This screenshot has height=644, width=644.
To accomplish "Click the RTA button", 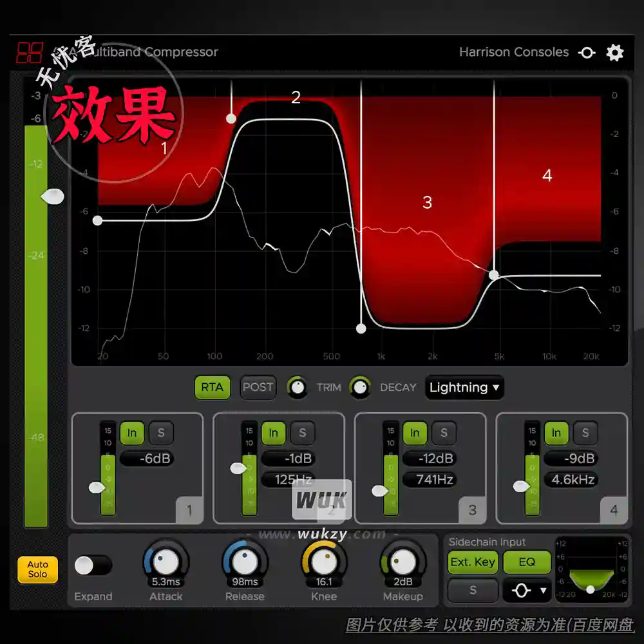I will pos(212,388).
